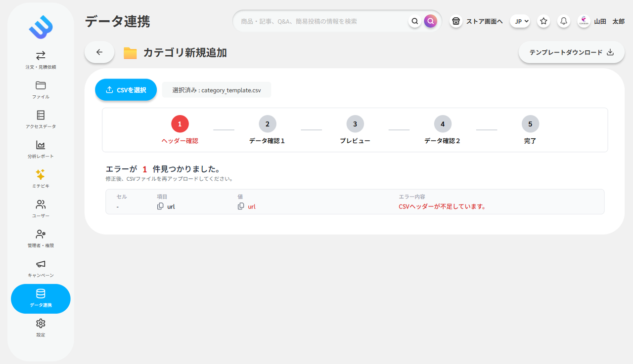633x364 pixels.
Task: Click the テンプレートダウンロード button
Action: tap(571, 52)
